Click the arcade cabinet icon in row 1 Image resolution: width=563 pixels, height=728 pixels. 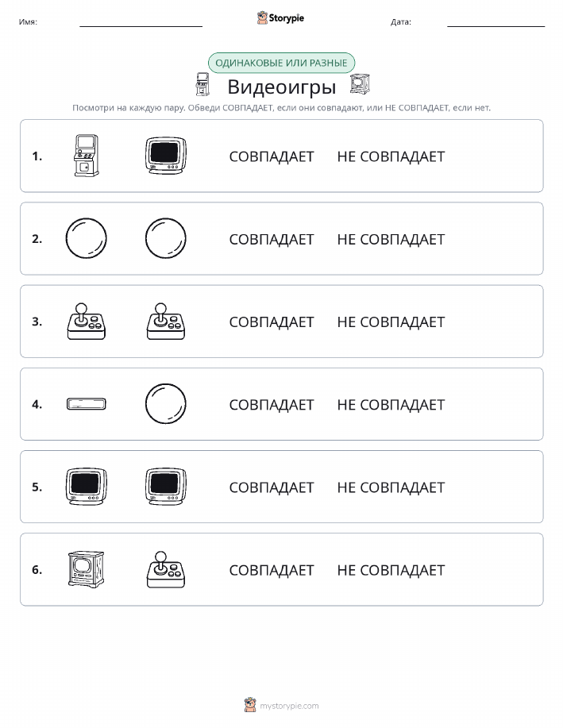pyautogui.click(x=87, y=156)
